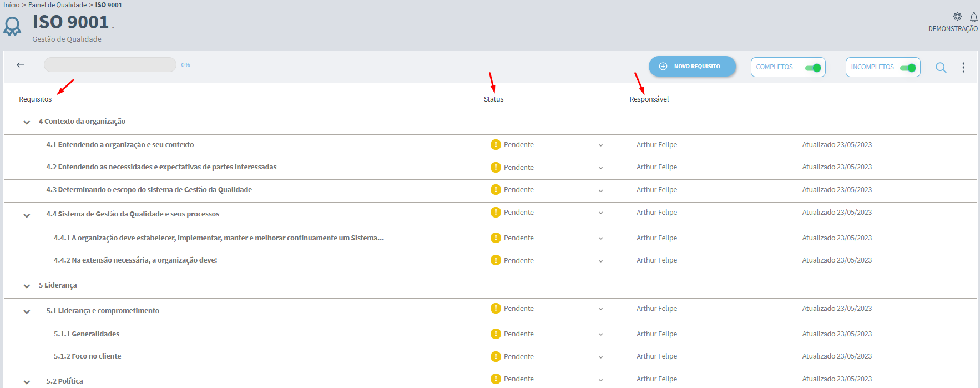Click the Gestão de Qualidade subtitle
This screenshot has height=388, width=980.
[x=67, y=39]
